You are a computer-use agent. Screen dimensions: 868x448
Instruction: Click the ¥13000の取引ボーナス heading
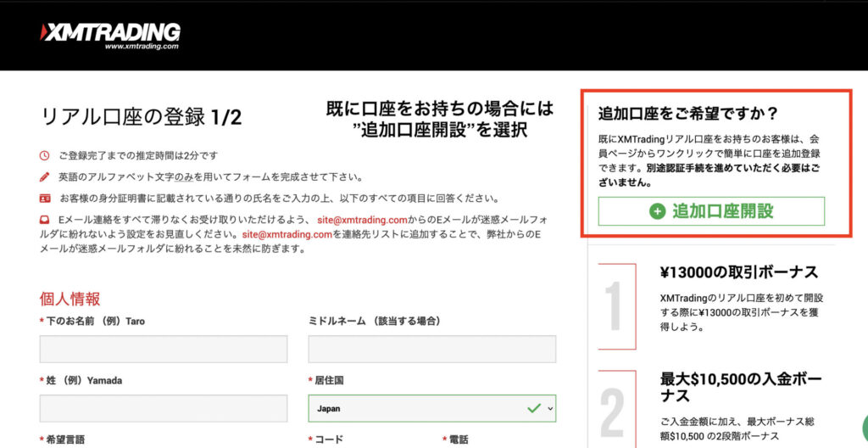[739, 272]
